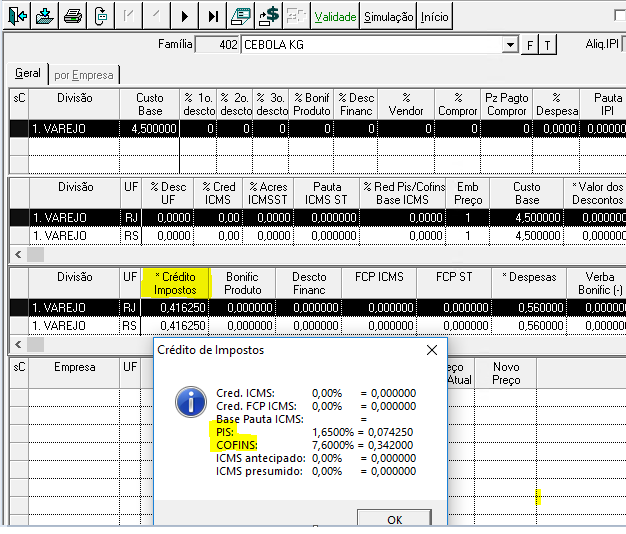Click the highlighted Crédito Impostos header
Viewport: 626px width, 534px height.
[175, 283]
